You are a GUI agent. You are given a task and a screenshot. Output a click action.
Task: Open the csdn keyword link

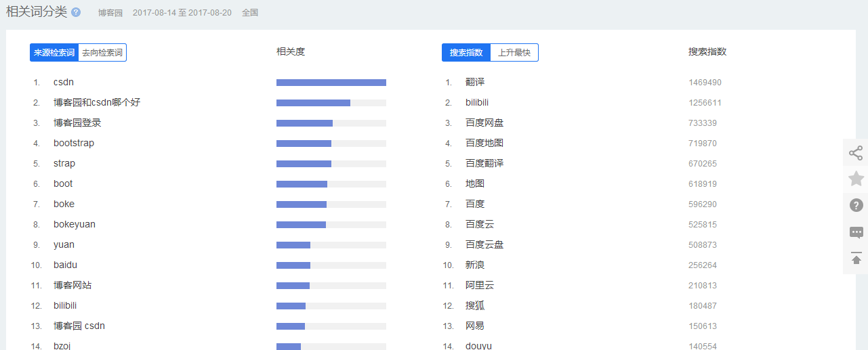click(x=64, y=82)
